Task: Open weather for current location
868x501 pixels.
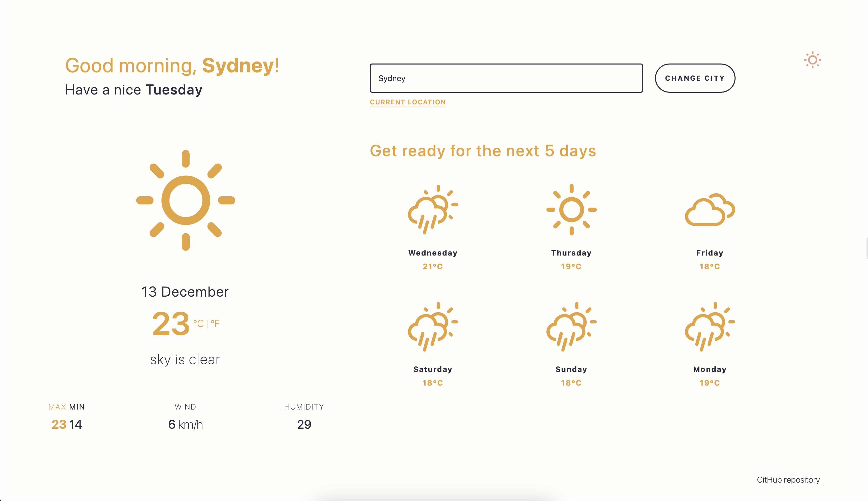Action: point(408,102)
